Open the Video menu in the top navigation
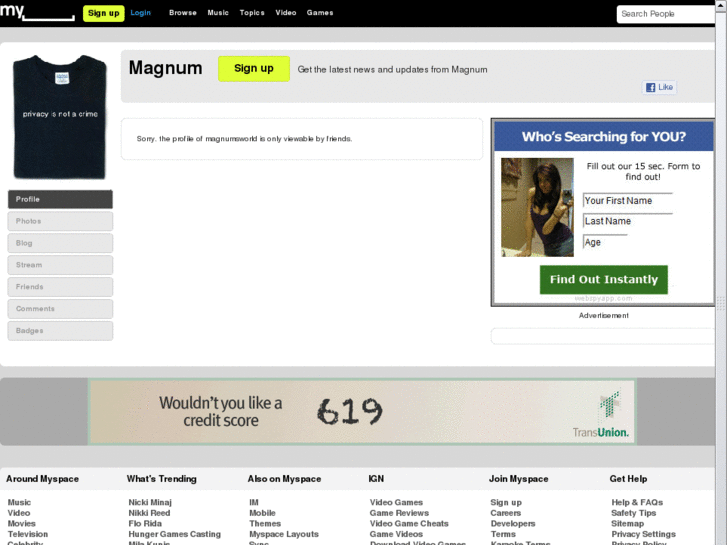The height and width of the screenshot is (545, 727). [x=286, y=13]
